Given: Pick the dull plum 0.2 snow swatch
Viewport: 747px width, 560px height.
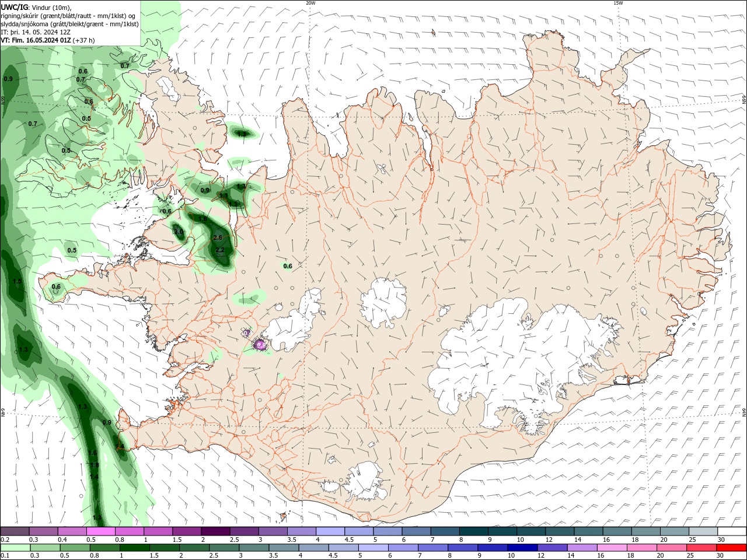Looking at the screenshot, I should 15,531.
